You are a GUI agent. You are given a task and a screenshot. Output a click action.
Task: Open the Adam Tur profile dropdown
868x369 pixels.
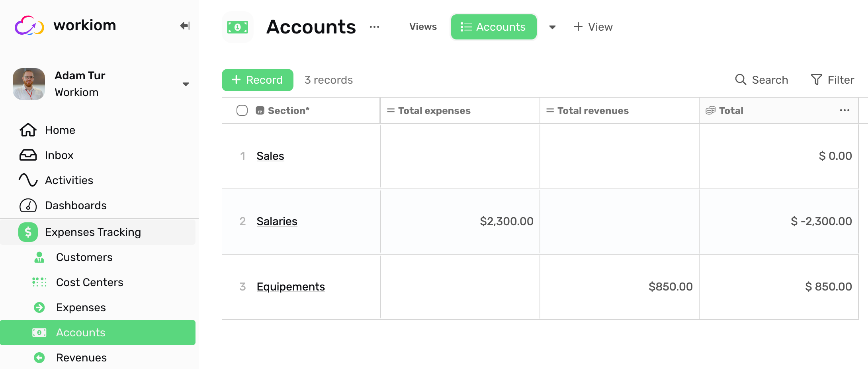[186, 84]
